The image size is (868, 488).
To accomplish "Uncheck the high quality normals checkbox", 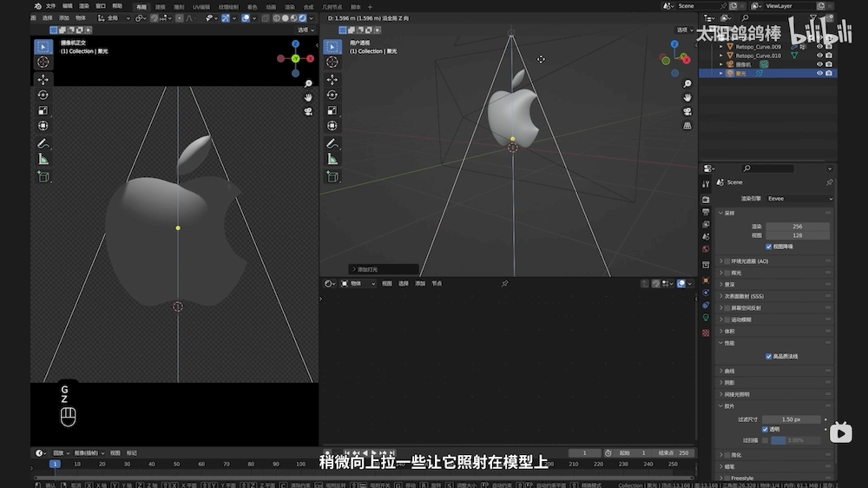I will 768,356.
